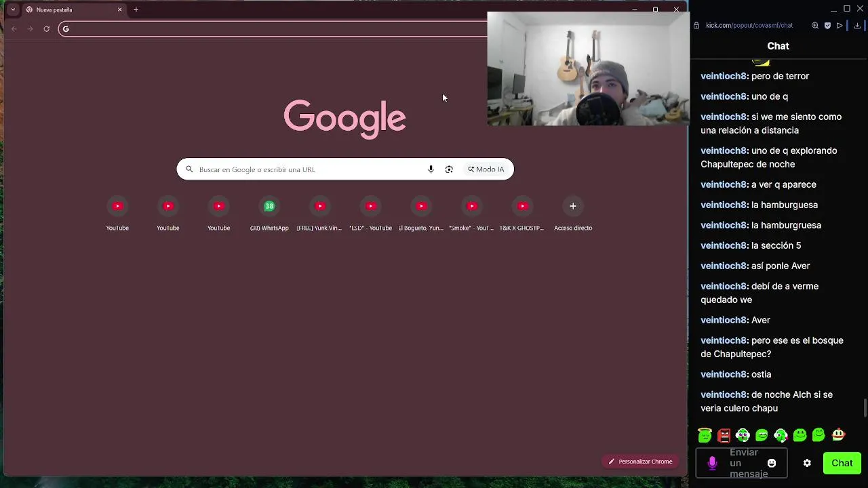Click Personalizar Chrome button

click(x=640, y=462)
